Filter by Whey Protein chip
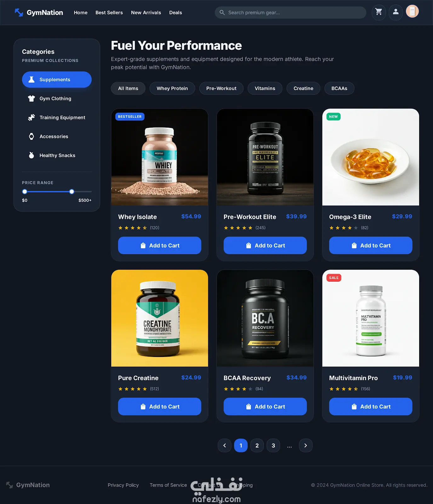Screen dimensions: 433x504 (x=172, y=89)
